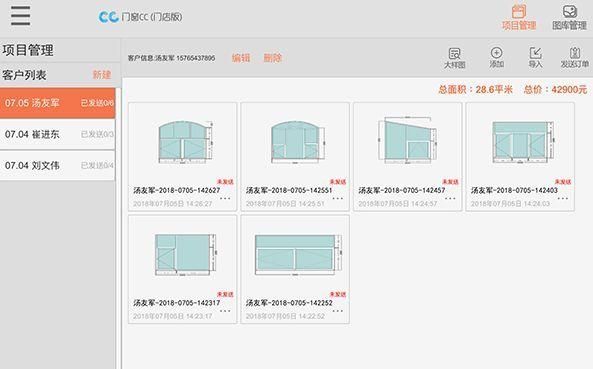Click the 总价：42900元 label

(555, 90)
